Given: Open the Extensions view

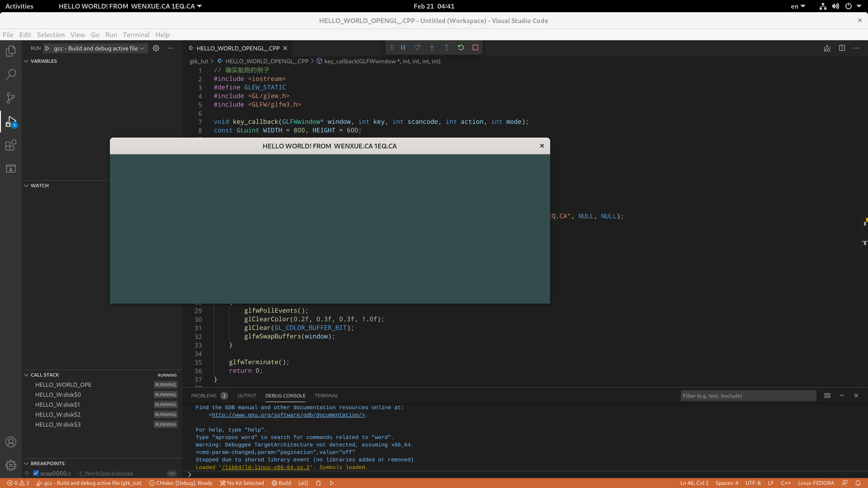Looking at the screenshot, I should tap(10, 145).
